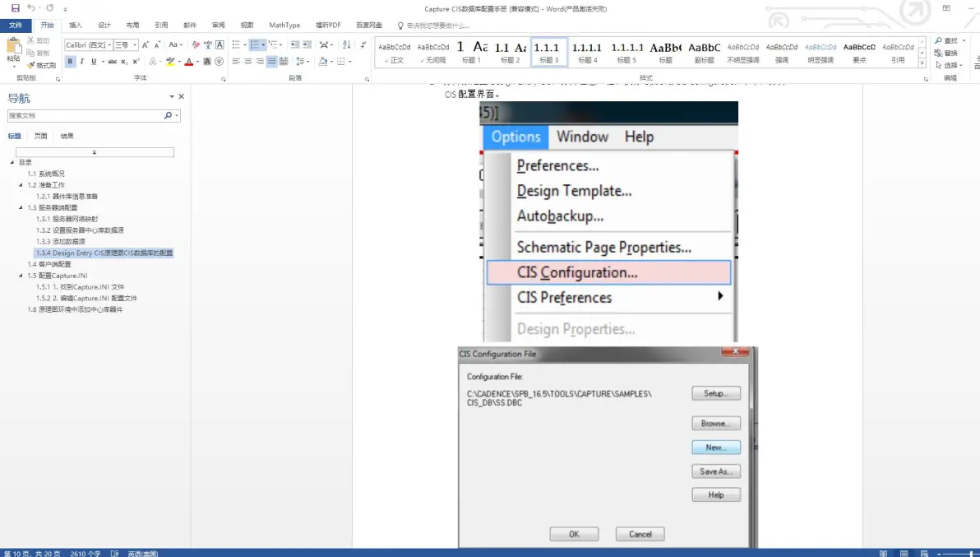Cut the selection (剪切)
Image resolution: width=980 pixels, height=557 pixels.
(x=39, y=40)
